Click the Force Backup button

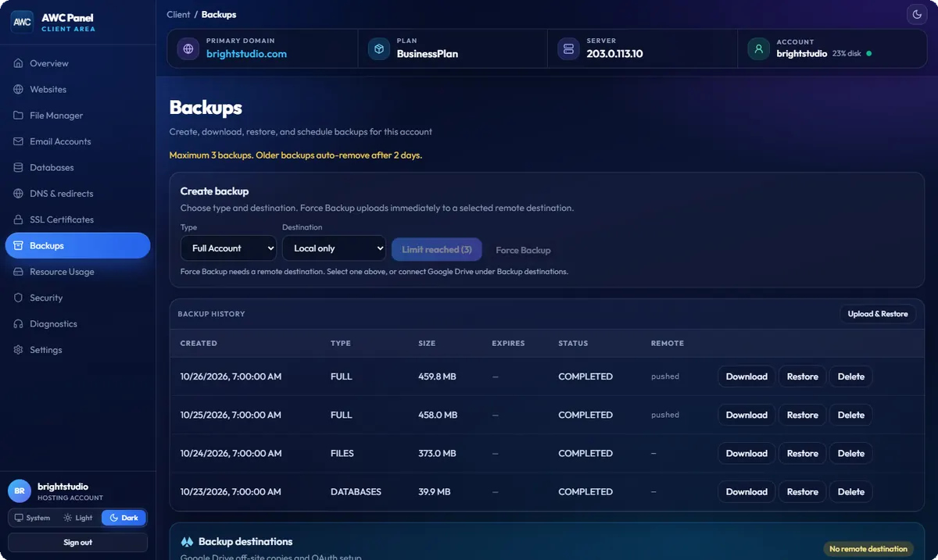coord(523,250)
